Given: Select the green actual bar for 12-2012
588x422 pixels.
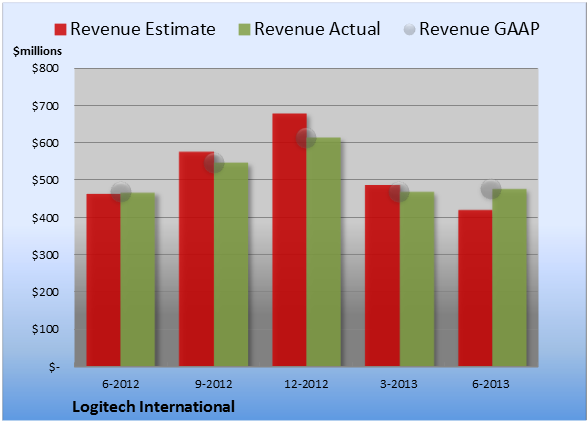Looking at the screenshot, I should (x=324, y=252).
